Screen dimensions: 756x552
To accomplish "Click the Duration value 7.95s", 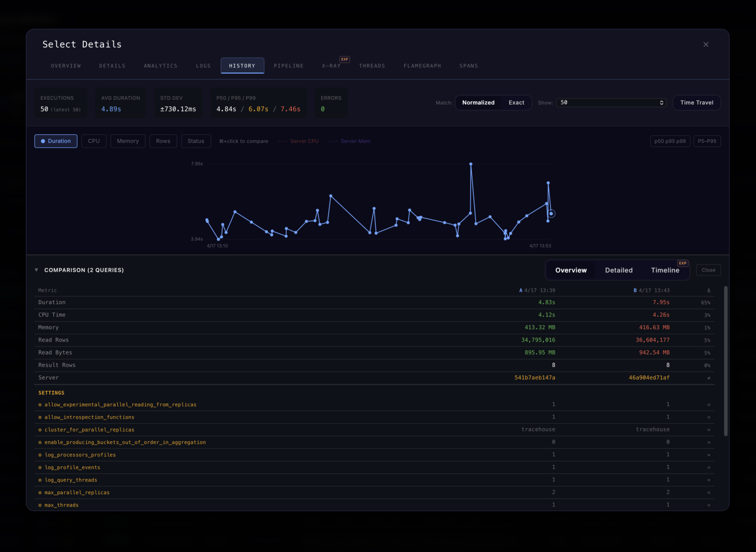I will [661, 302].
